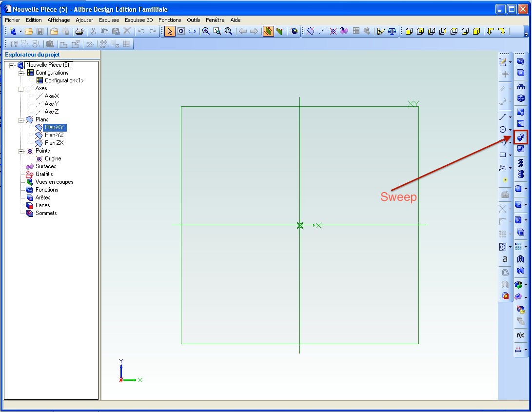The image size is (532, 412).
Task: Open the dropdown beside the Rectangle tool
Action: [x=510, y=155]
